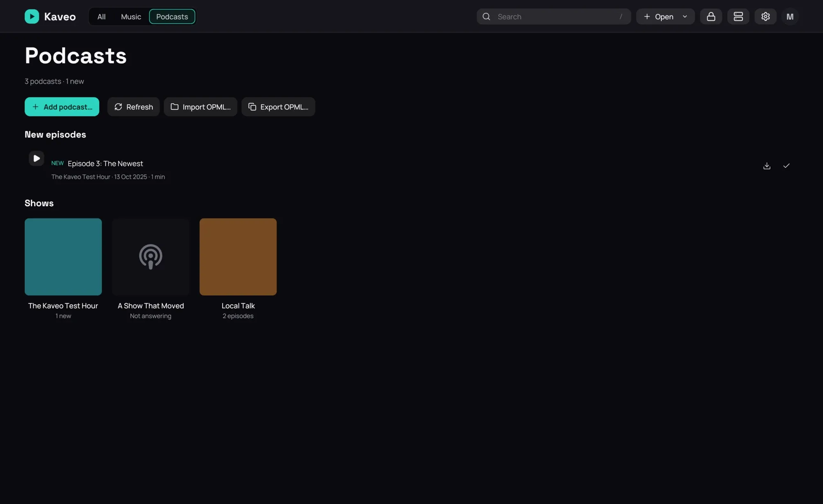Refresh the podcast feeds

point(133,107)
